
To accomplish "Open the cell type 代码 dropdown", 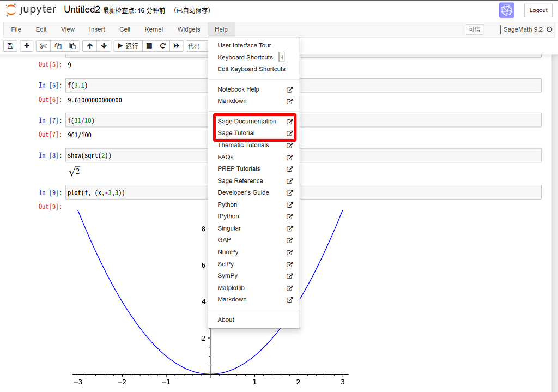I will point(197,46).
